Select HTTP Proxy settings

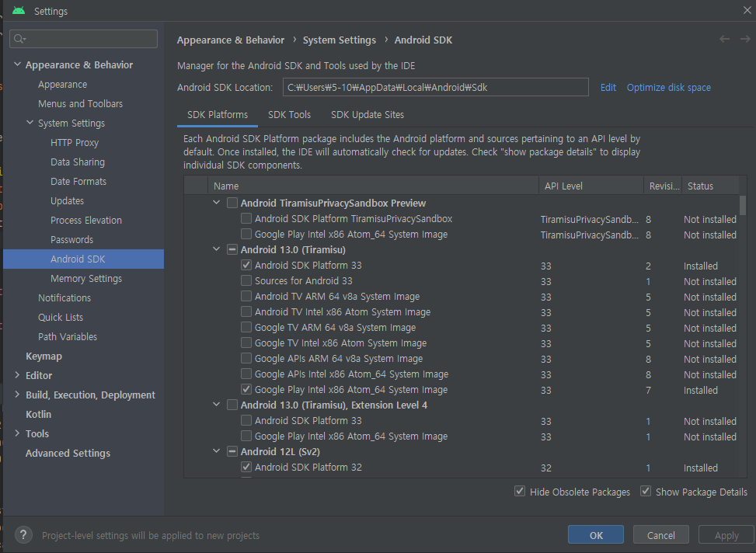pos(75,143)
